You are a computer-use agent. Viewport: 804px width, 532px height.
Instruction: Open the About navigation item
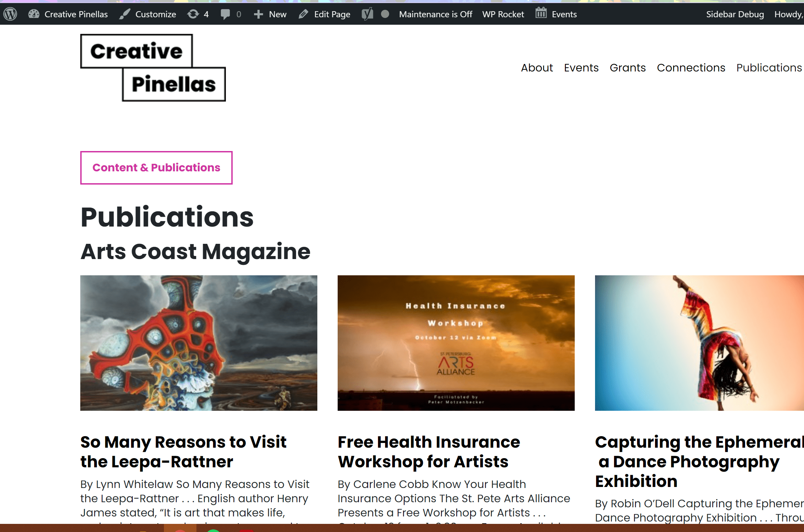coord(537,67)
